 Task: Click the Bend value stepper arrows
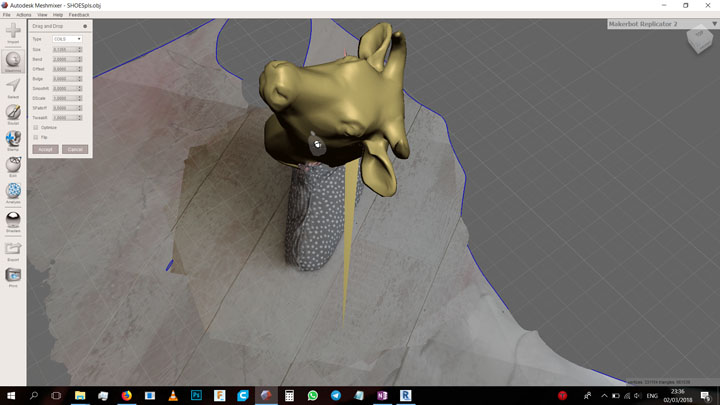point(80,59)
